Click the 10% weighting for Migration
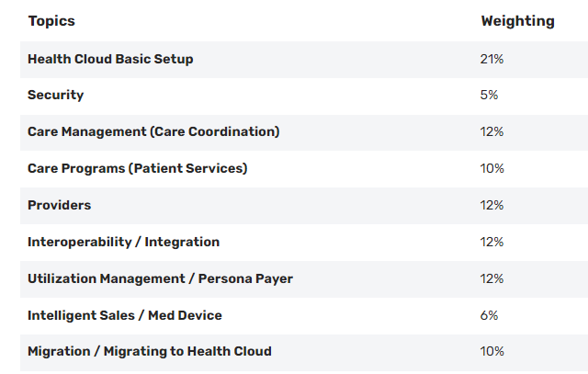Image resolution: width=588 pixels, height=374 pixels. click(x=492, y=352)
